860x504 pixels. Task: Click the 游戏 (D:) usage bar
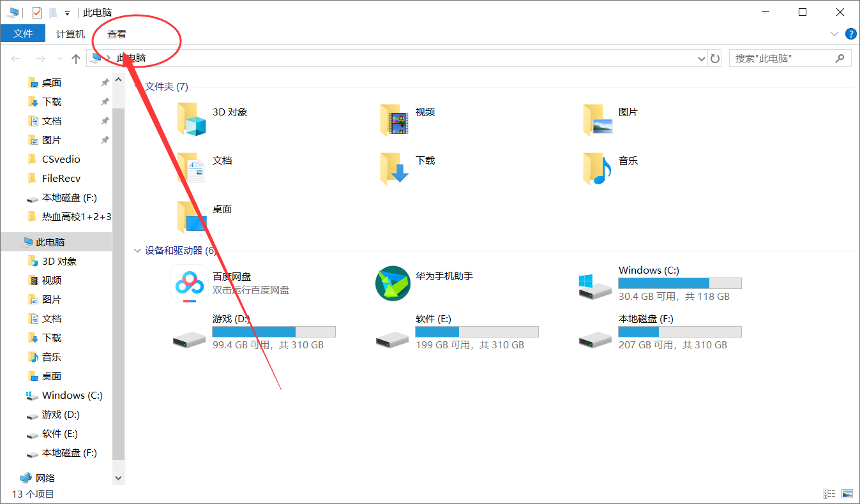[274, 332]
